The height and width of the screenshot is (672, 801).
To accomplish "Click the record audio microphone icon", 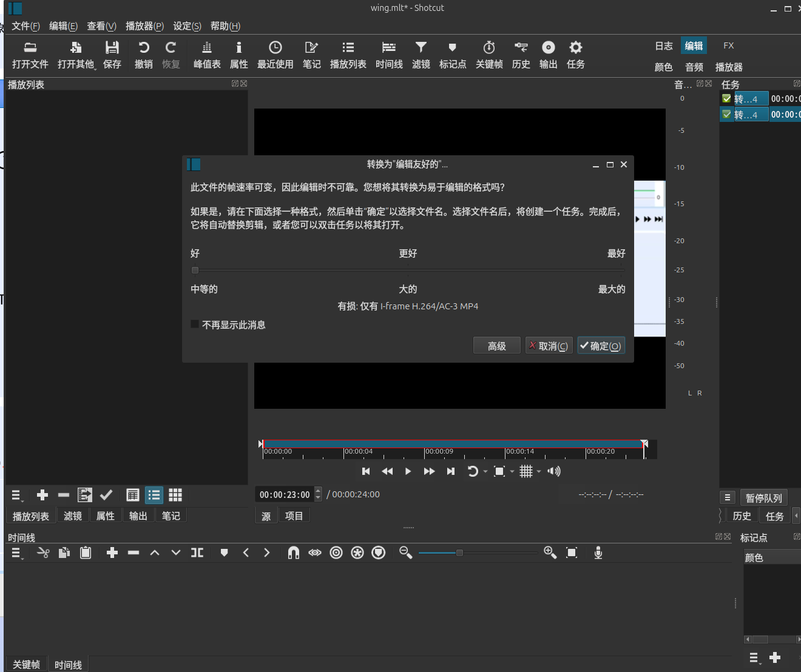I will (598, 553).
